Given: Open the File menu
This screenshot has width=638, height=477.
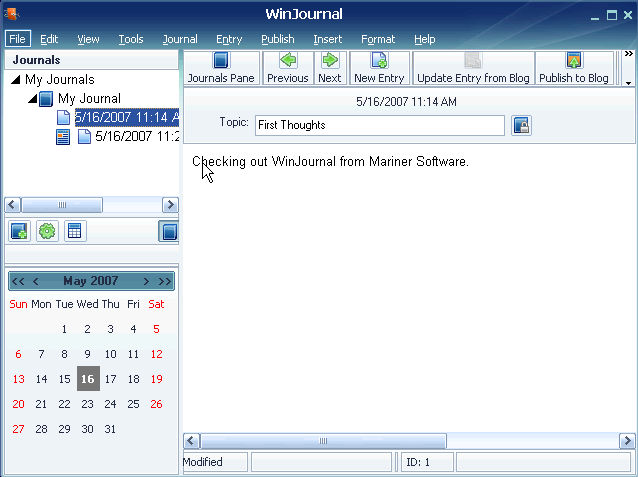Looking at the screenshot, I should pyautogui.click(x=17, y=39).
